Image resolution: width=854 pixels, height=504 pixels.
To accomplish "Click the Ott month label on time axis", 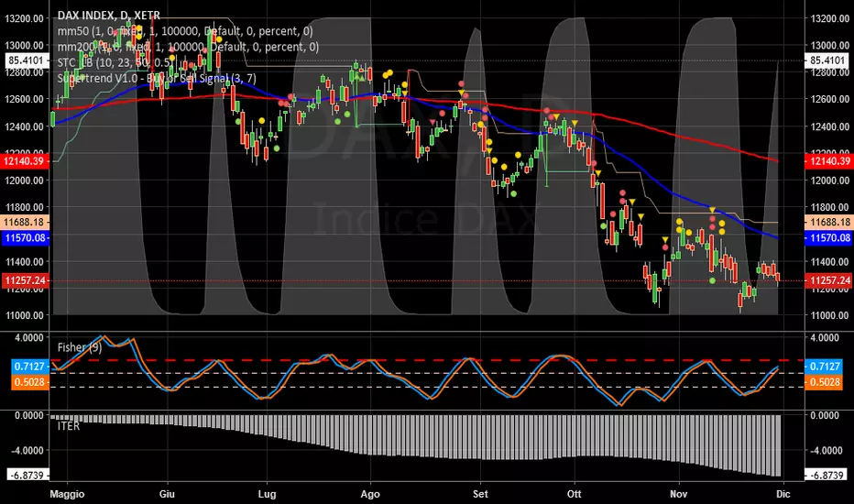I will point(574,494).
